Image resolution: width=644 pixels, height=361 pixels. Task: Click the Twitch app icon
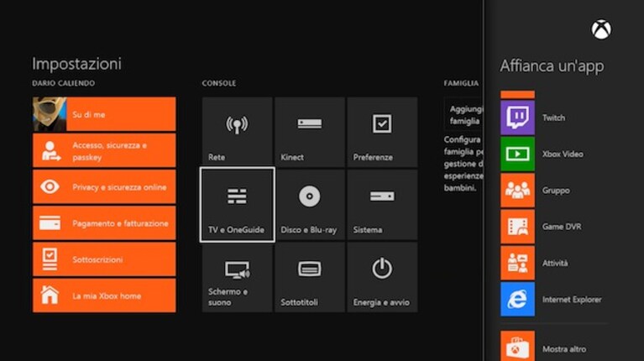pyautogui.click(x=517, y=118)
